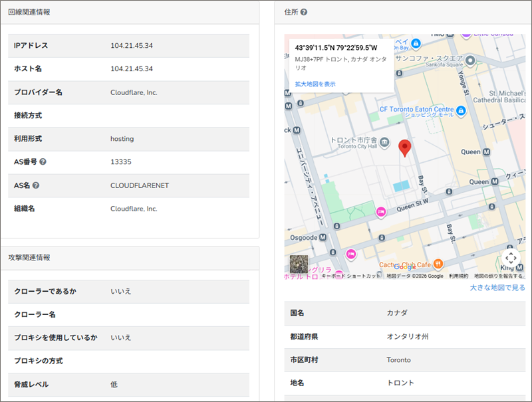This screenshot has height=402, width=532.
Task: Click the Sankofa Square map marker
Action: click(470, 61)
